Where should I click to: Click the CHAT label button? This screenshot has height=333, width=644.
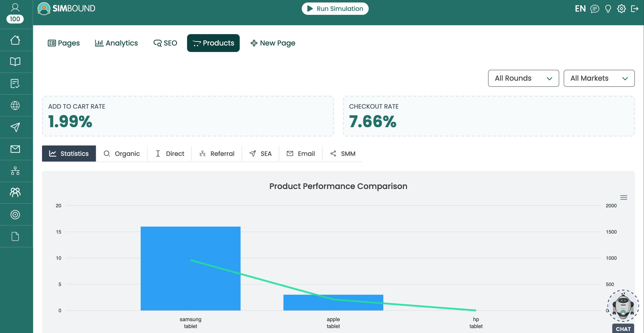click(623, 329)
